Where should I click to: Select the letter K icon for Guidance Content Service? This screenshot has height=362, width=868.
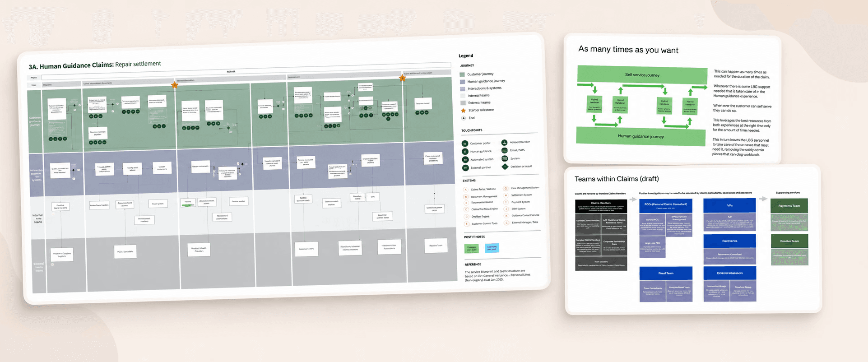[506, 216]
